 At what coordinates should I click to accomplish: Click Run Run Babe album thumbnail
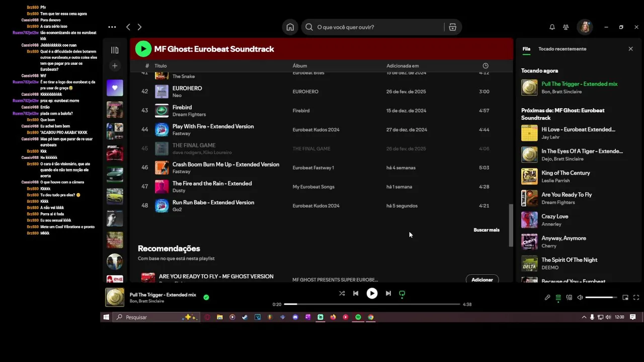[x=162, y=206]
